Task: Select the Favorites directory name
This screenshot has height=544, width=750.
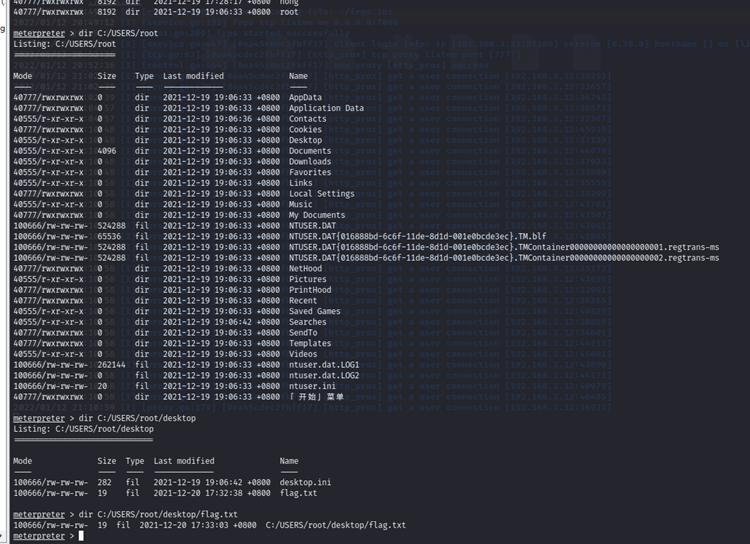Action: point(310,172)
